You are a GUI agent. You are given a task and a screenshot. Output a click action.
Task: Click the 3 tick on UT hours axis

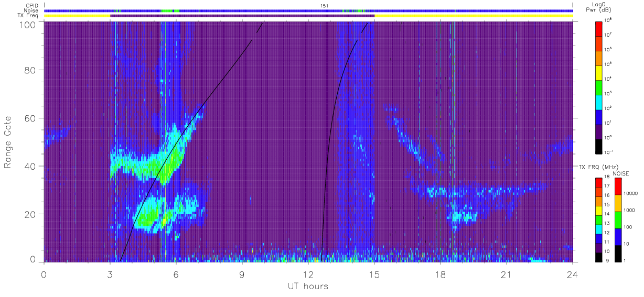pyautogui.click(x=110, y=274)
